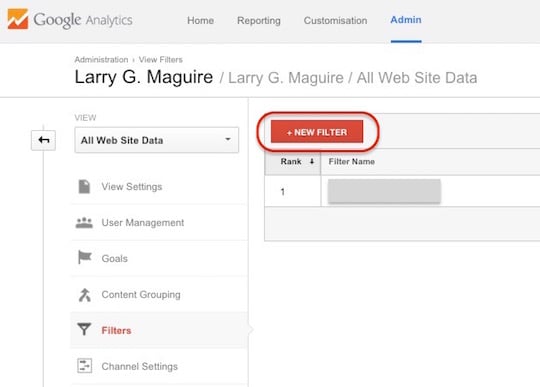Screen dimensions: 540x387
Task: Open the All Web Site Data dropdown
Action: 157,140
